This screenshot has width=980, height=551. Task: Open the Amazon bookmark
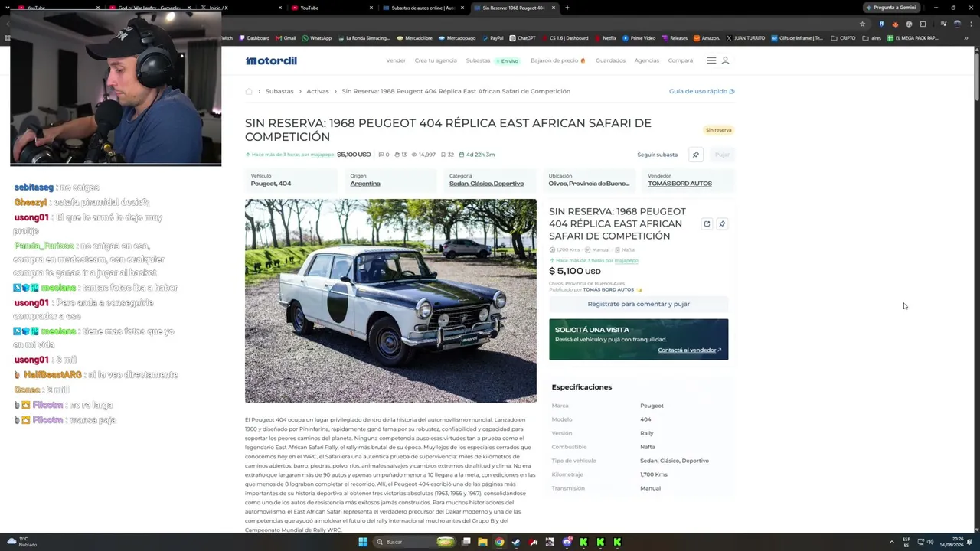[707, 38]
